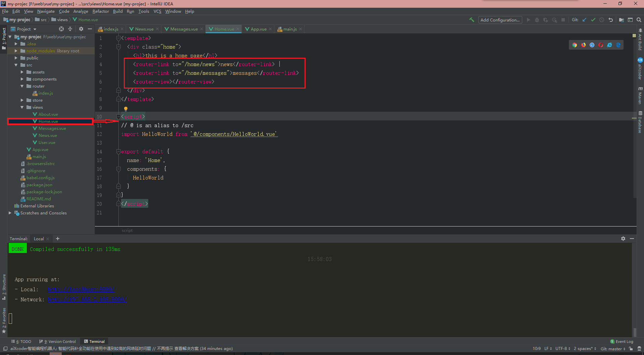Click Add Configuration button
This screenshot has height=355, width=644.
pyautogui.click(x=500, y=20)
